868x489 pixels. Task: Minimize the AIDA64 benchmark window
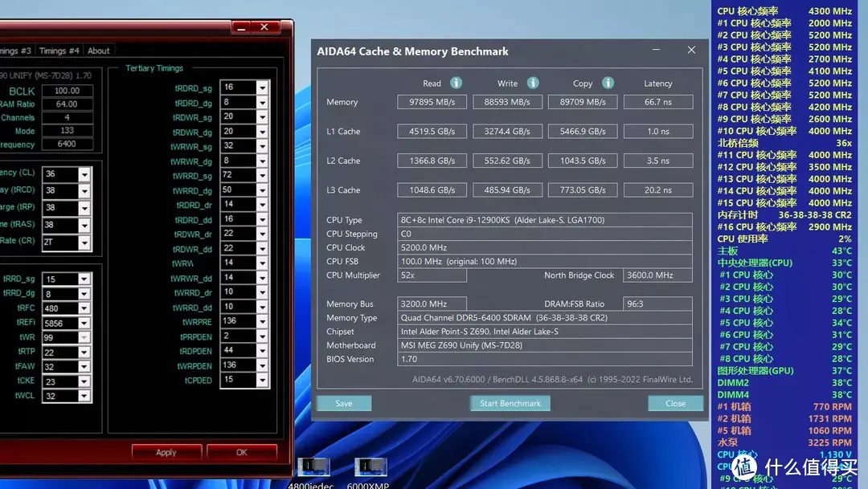coord(656,50)
